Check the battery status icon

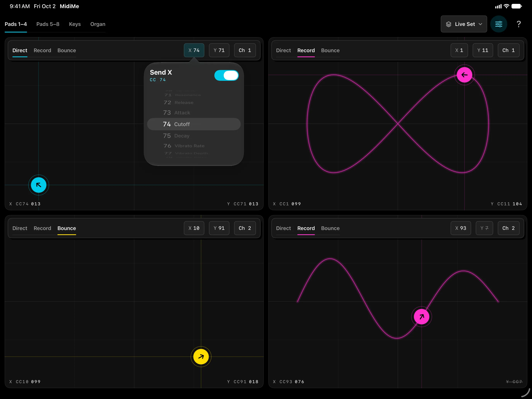(x=517, y=6)
